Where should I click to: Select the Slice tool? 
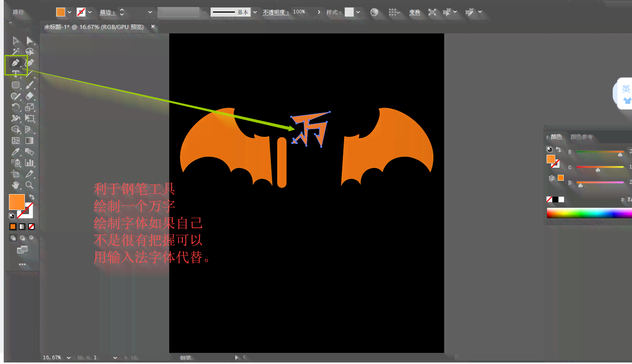pyautogui.click(x=30, y=174)
